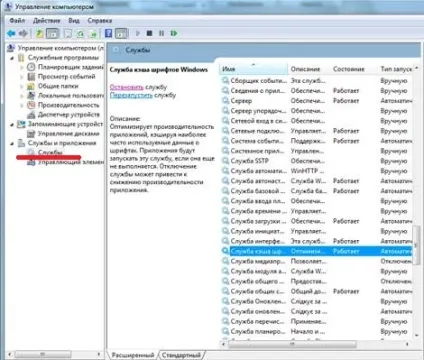Screen dimensions: 424x360
Task: Expand the Производительность node arrow
Action: tap(22, 105)
